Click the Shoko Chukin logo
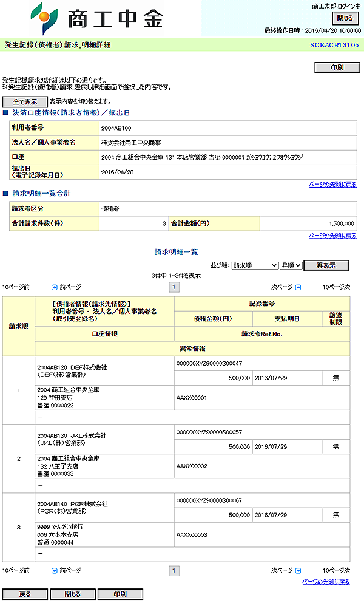 click(x=96, y=19)
